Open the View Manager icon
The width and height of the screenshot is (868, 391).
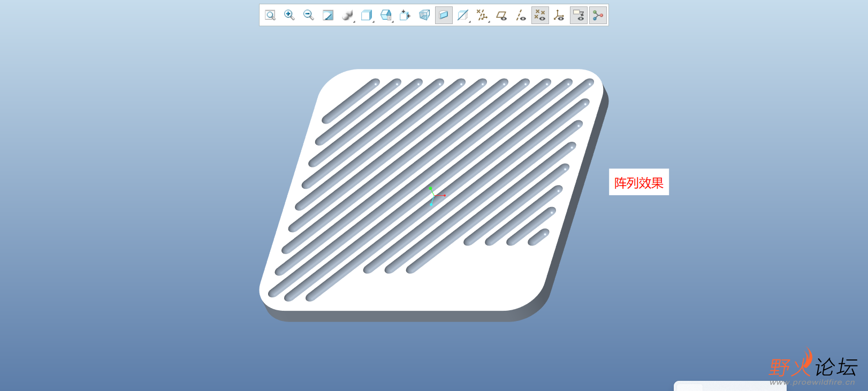tap(405, 15)
